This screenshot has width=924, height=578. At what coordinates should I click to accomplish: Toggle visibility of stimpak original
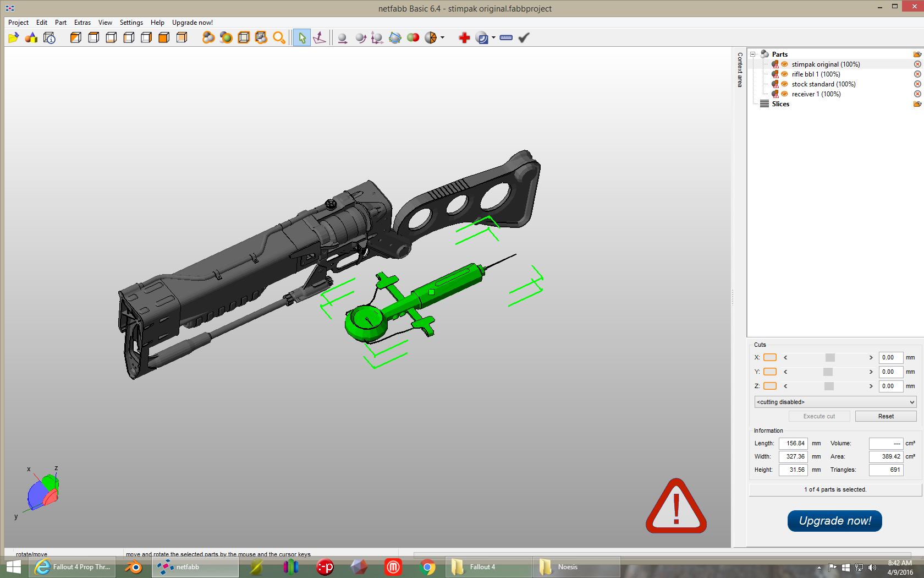[785, 64]
